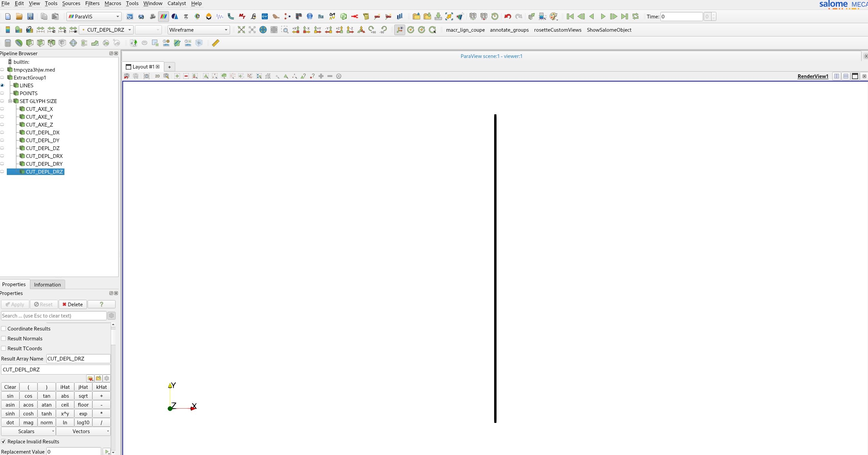The height and width of the screenshot is (455, 868).
Task: Collapse the SET GLYPH SIZE tree node
Action: pos(10,101)
